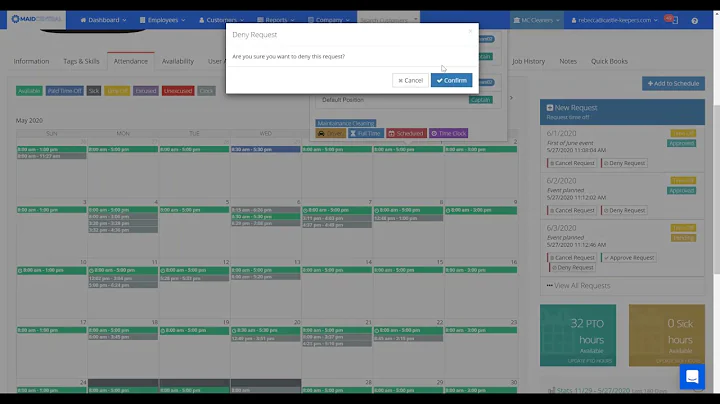
Task: Approve the 6/3/2020 pending request
Action: (x=629, y=258)
